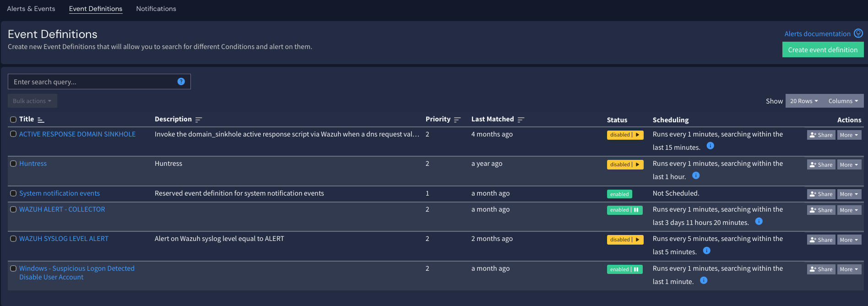Enable the ACTIVE RESPONSE DOMAIN SINKHOLE definition
Image resolution: width=868 pixels, height=306 pixels.
[x=636, y=135]
